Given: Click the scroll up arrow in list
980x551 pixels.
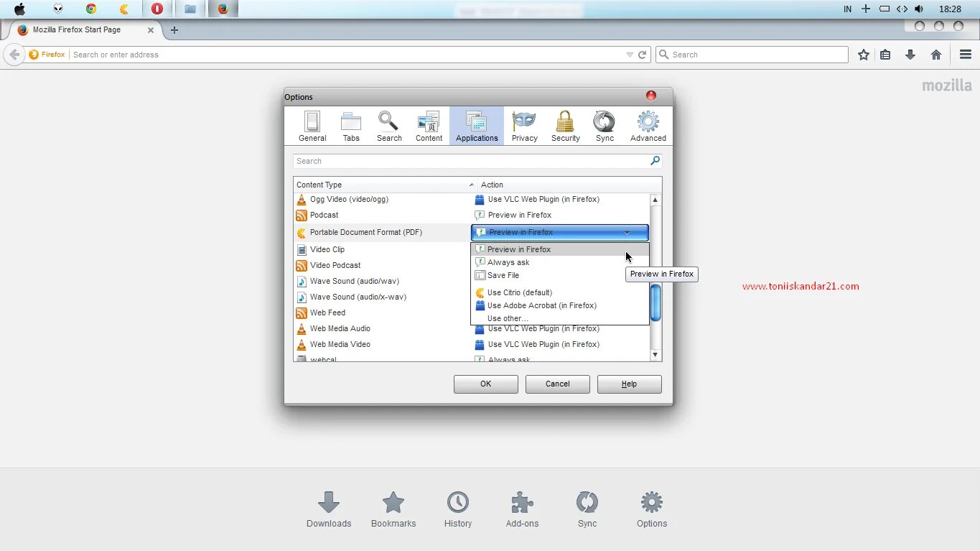Looking at the screenshot, I should [655, 200].
